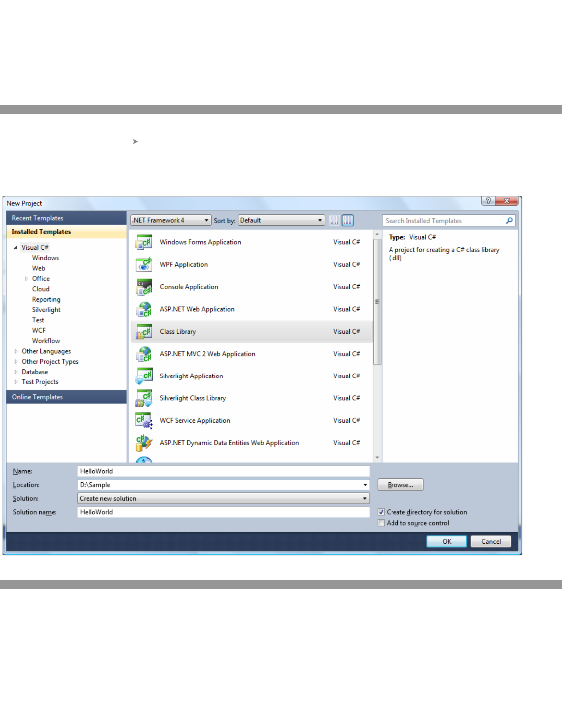Select the WCF Service Application icon
This screenshot has width=562, height=728.
(x=144, y=421)
